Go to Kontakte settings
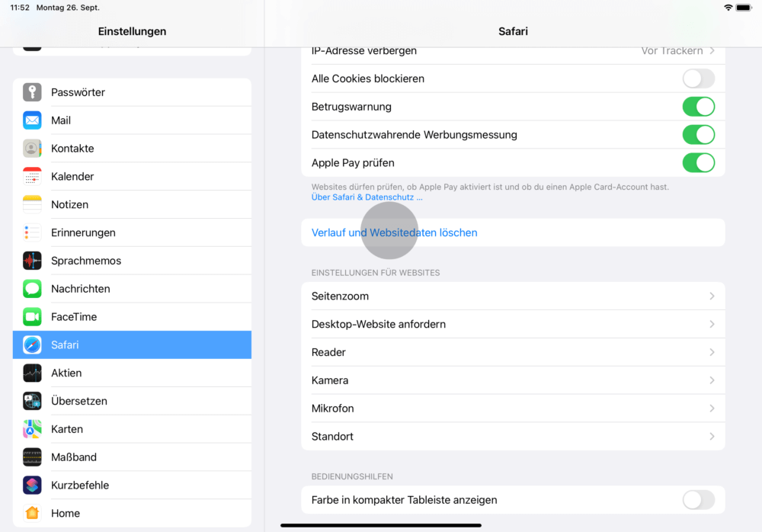Image resolution: width=762 pixels, height=532 pixels. tap(132, 149)
